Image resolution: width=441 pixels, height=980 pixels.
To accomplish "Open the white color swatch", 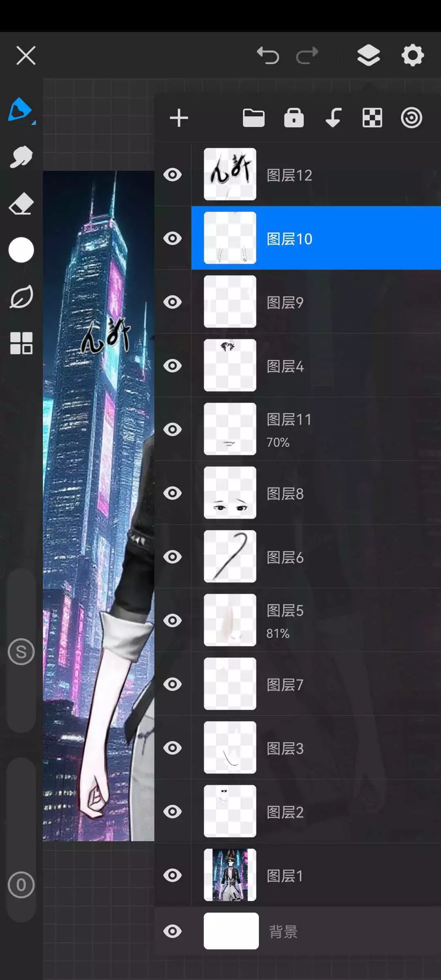I will click(x=21, y=250).
